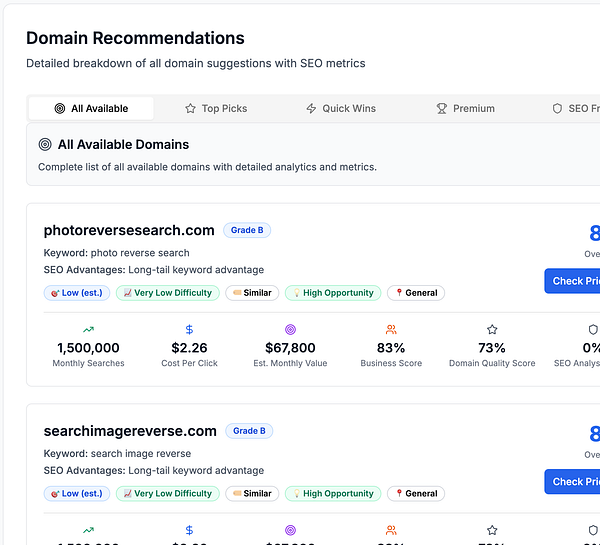Click the Grade B badge on searchimagereverse.com
This screenshot has height=545, width=600.
click(249, 431)
